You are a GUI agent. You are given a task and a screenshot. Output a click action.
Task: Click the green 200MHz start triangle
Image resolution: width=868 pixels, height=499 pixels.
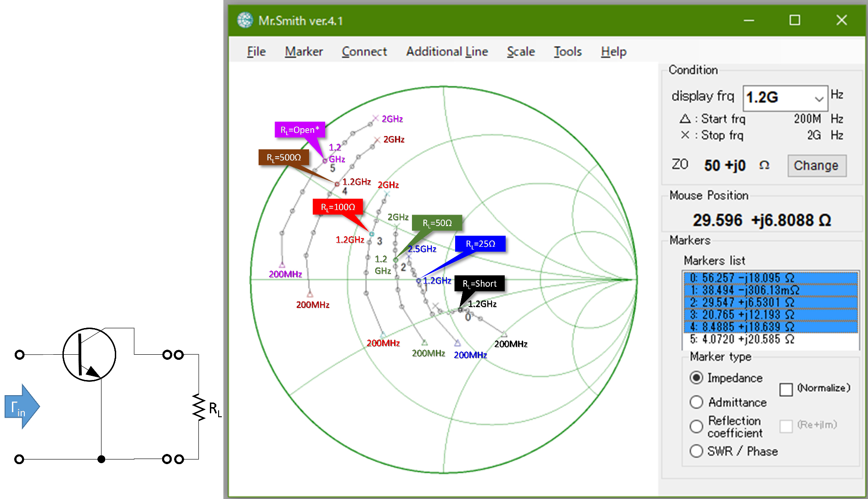pyautogui.click(x=425, y=342)
